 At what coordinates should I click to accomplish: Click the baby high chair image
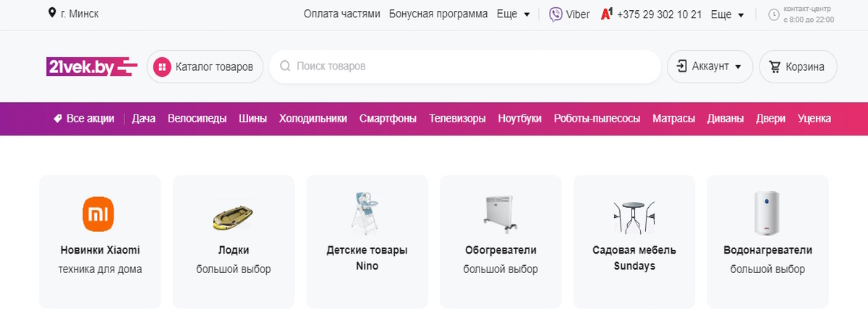pyautogui.click(x=367, y=213)
